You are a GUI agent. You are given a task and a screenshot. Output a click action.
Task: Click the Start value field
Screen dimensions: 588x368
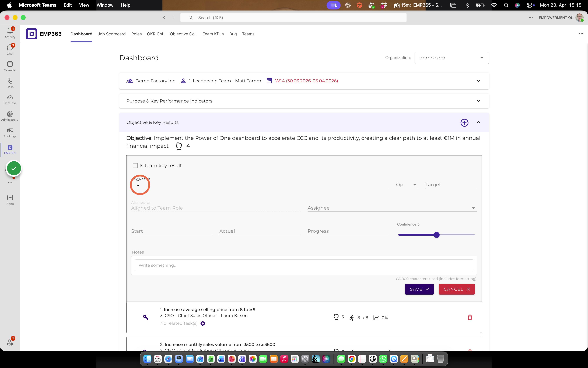171,231
